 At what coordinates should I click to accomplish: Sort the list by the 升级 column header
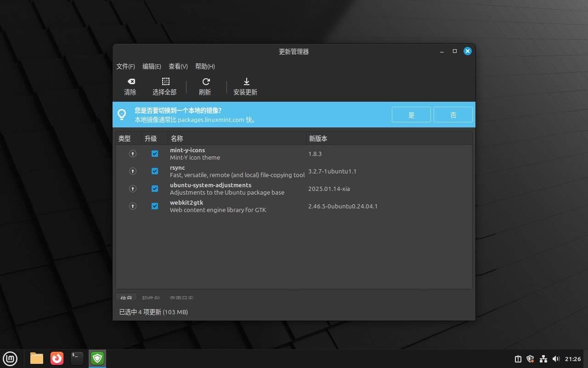click(155, 138)
